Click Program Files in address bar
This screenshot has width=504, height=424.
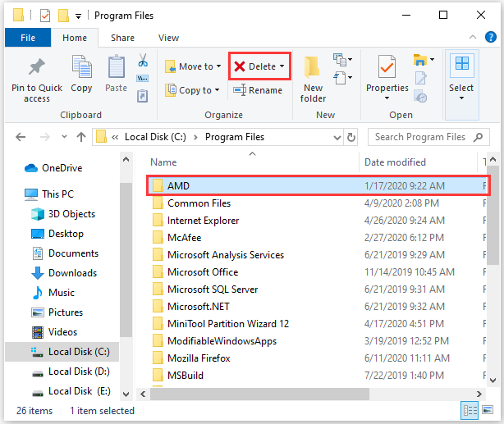tap(235, 137)
